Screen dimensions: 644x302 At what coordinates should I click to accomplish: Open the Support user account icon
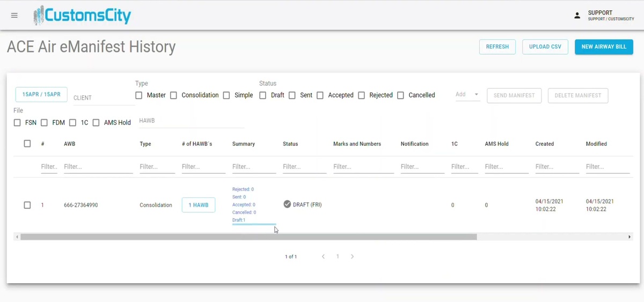(x=577, y=16)
